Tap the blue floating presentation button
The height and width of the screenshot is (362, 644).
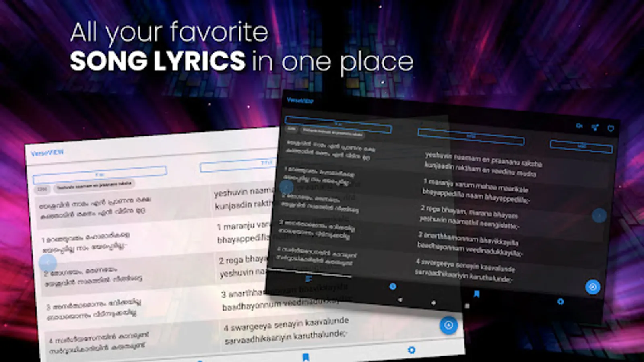click(x=592, y=286)
